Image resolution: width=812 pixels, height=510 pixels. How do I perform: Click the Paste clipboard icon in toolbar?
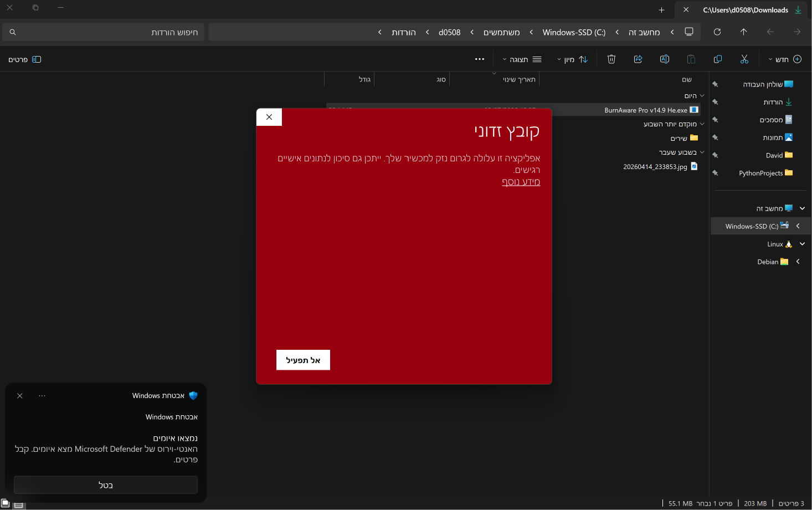coord(691,59)
